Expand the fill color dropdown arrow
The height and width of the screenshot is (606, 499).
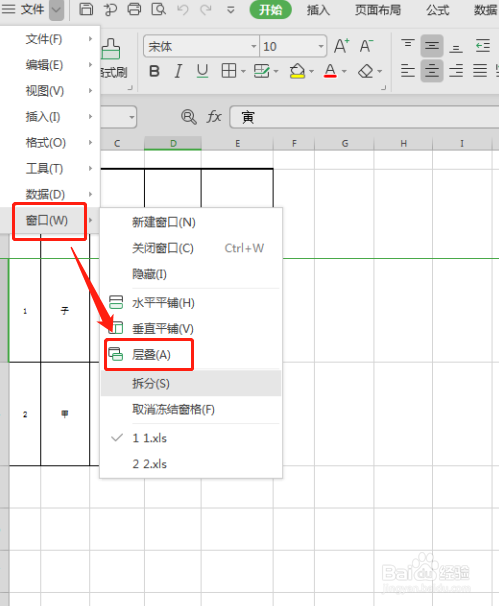point(312,71)
